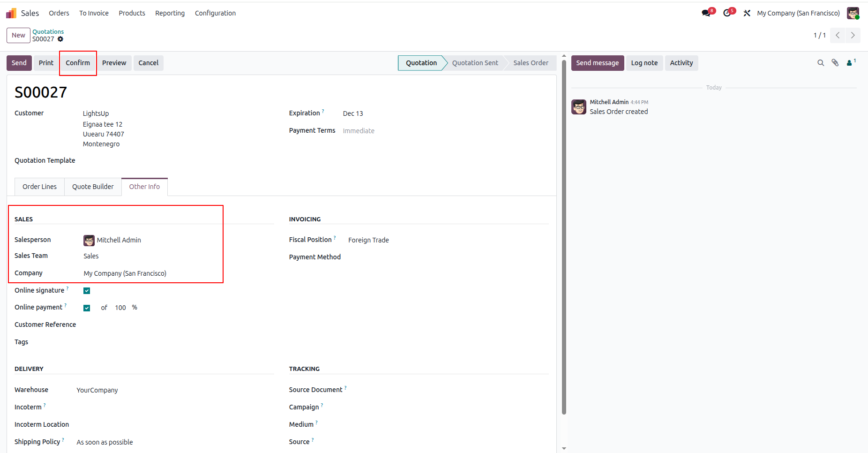Image resolution: width=868 pixels, height=453 pixels.
Task: Open the Sales app home icon
Action: tap(11, 13)
